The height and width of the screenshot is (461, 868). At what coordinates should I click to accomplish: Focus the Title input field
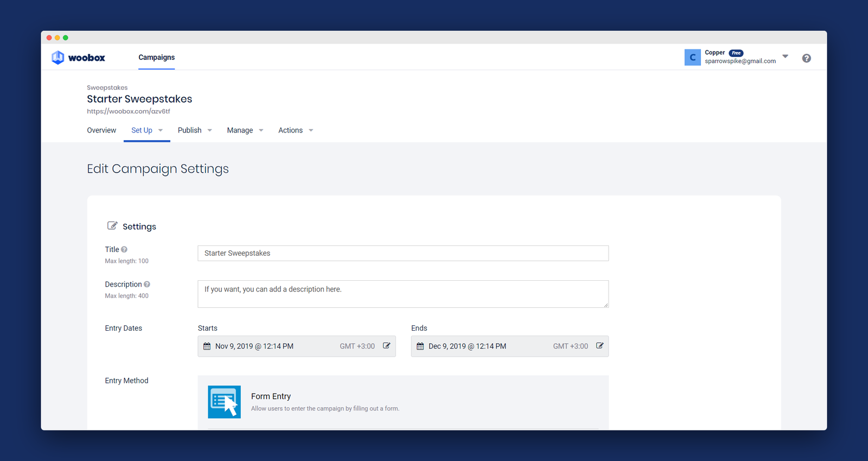tap(403, 253)
